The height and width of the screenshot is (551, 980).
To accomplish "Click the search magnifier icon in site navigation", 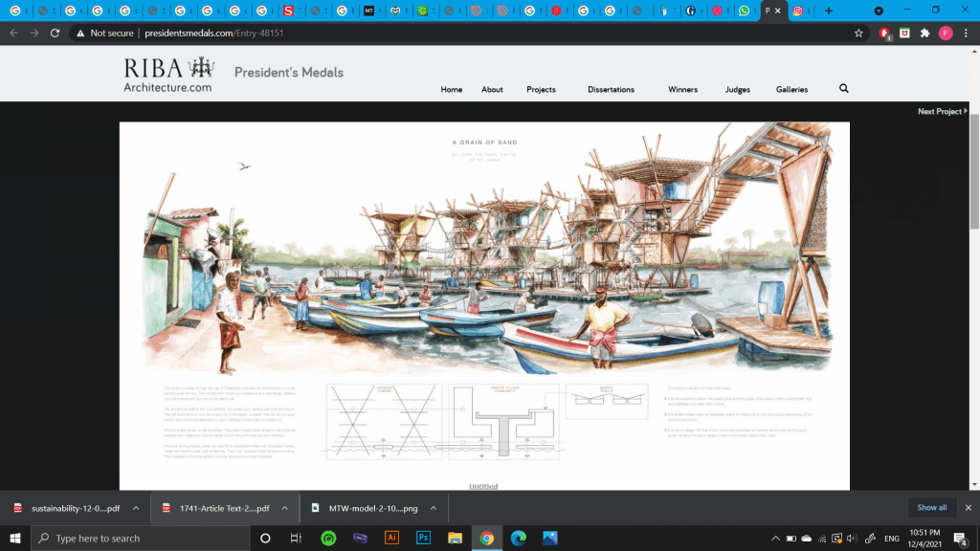I will 843,89.
